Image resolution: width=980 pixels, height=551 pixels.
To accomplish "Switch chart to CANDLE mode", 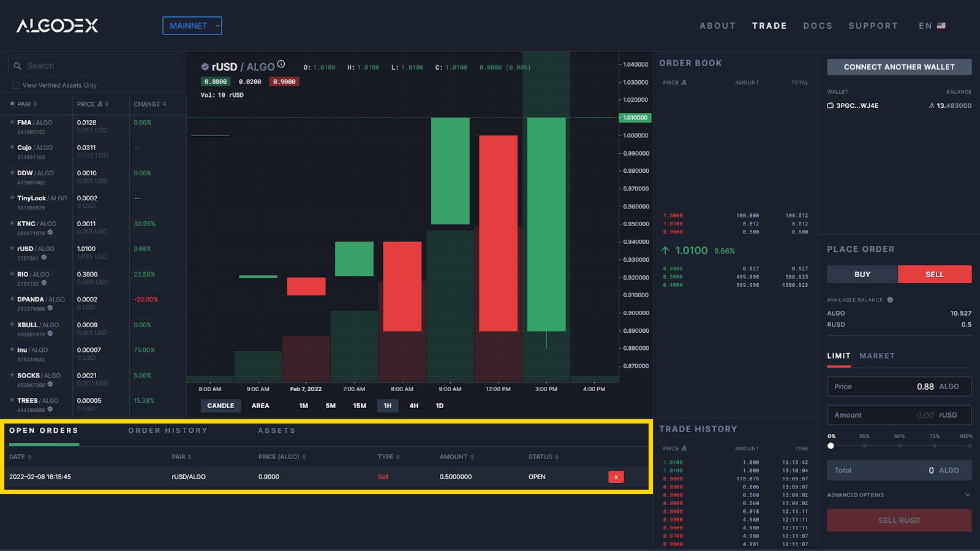I will pos(221,406).
